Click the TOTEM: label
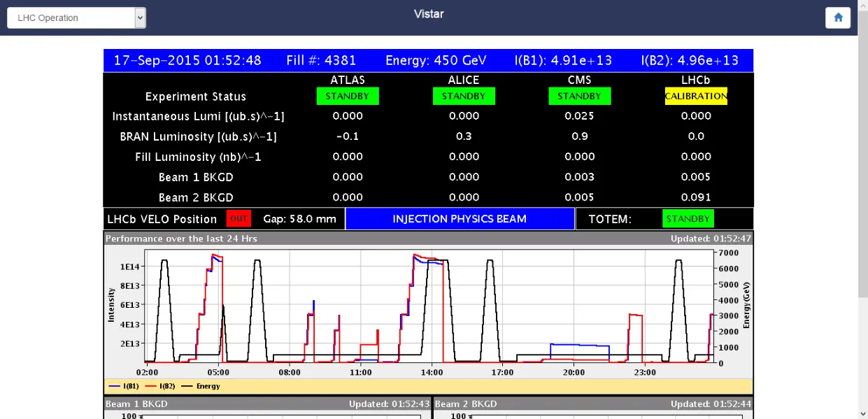Image resolution: width=868 pixels, height=419 pixels. click(610, 219)
